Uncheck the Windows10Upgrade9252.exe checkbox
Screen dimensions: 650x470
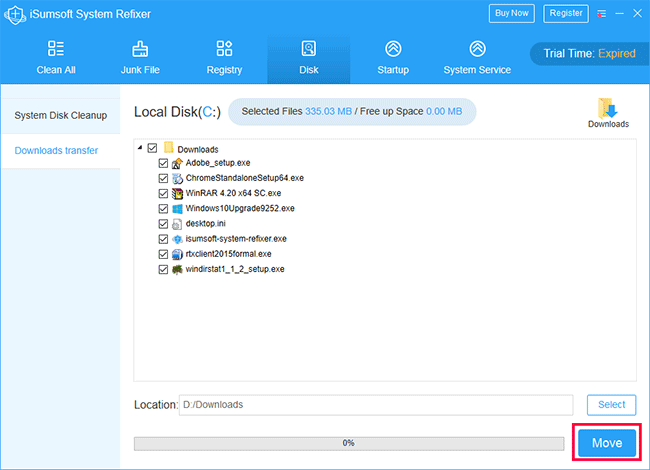pos(163,208)
